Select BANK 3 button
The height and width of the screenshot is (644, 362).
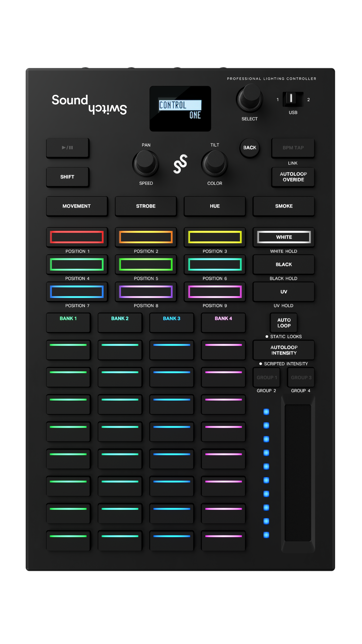pyautogui.click(x=172, y=322)
